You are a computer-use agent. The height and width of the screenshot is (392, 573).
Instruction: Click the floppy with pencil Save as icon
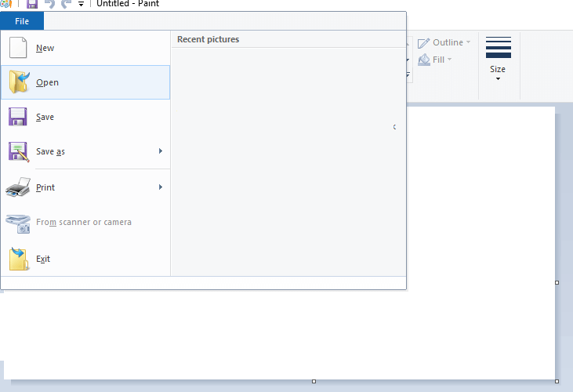19,151
